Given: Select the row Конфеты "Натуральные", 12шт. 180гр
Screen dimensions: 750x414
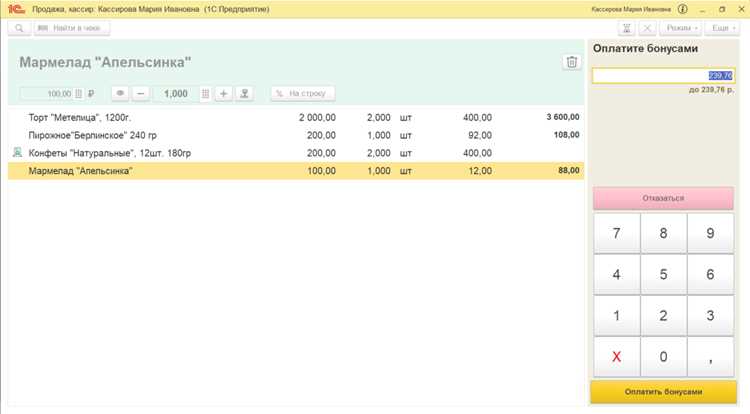Looking at the screenshot, I should pyautogui.click(x=296, y=153).
